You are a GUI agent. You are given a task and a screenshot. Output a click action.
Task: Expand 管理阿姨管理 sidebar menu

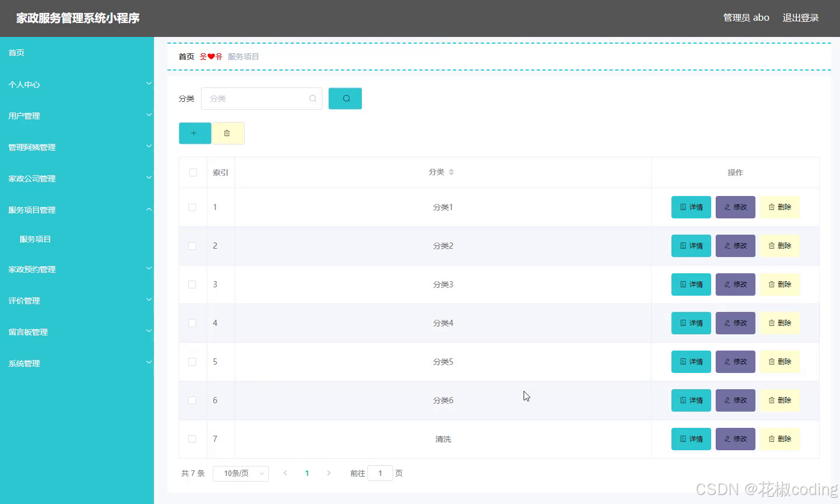coord(77,147)
